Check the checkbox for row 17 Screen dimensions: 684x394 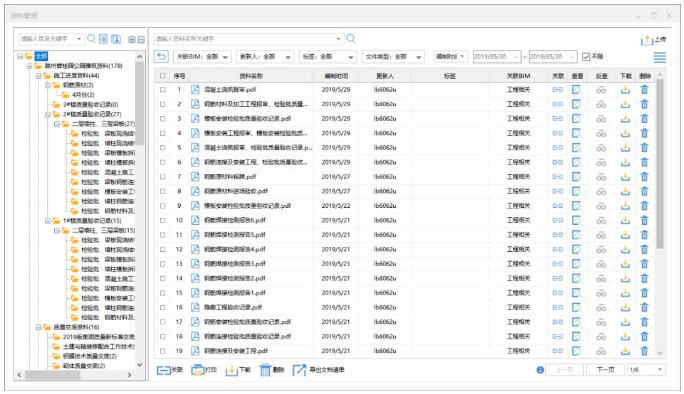coord(163,322)
